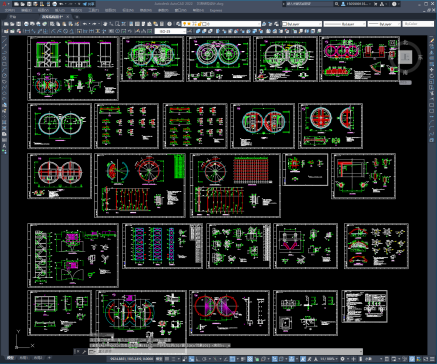Close the current drawing file tab
The width and height of the screenshot is (437, 364).
click(68, 17)
